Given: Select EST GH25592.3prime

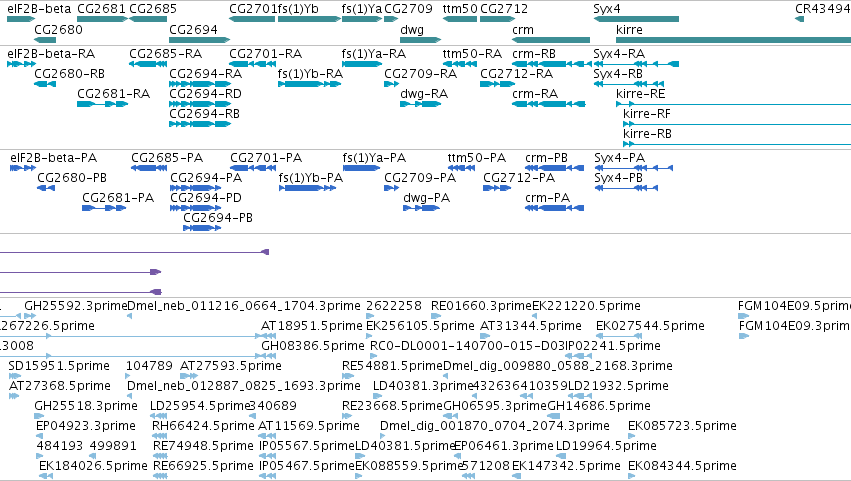Looking at the screenshot, I should (x=75, y=307).
